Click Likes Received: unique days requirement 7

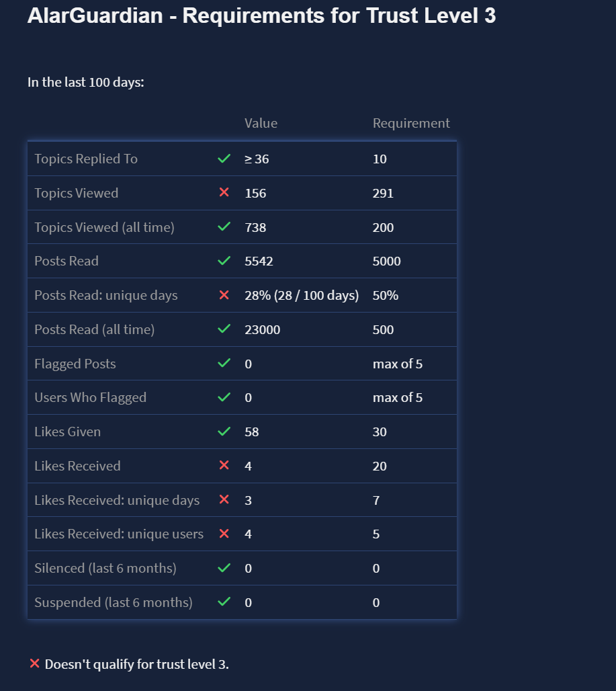(x=376, y=500)
